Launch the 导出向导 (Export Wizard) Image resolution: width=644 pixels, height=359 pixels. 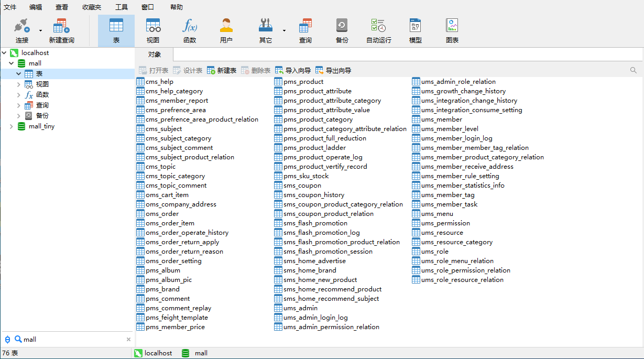(x=333, y=70)
